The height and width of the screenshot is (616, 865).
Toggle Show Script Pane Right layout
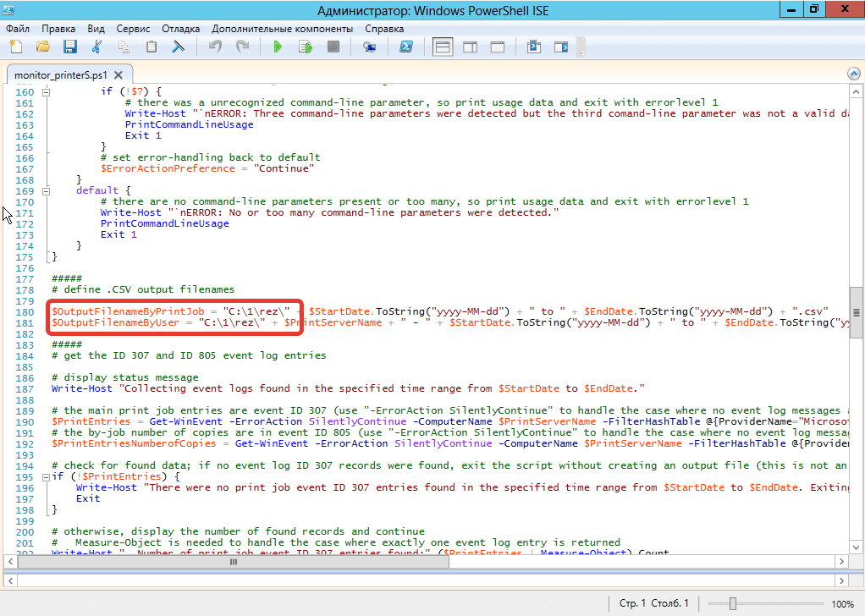[471, 47]
